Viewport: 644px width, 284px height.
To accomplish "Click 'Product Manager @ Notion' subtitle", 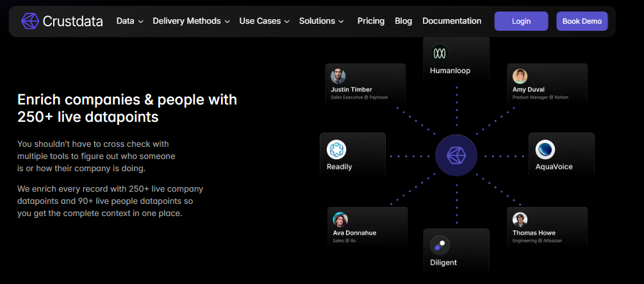I will 540,97.
